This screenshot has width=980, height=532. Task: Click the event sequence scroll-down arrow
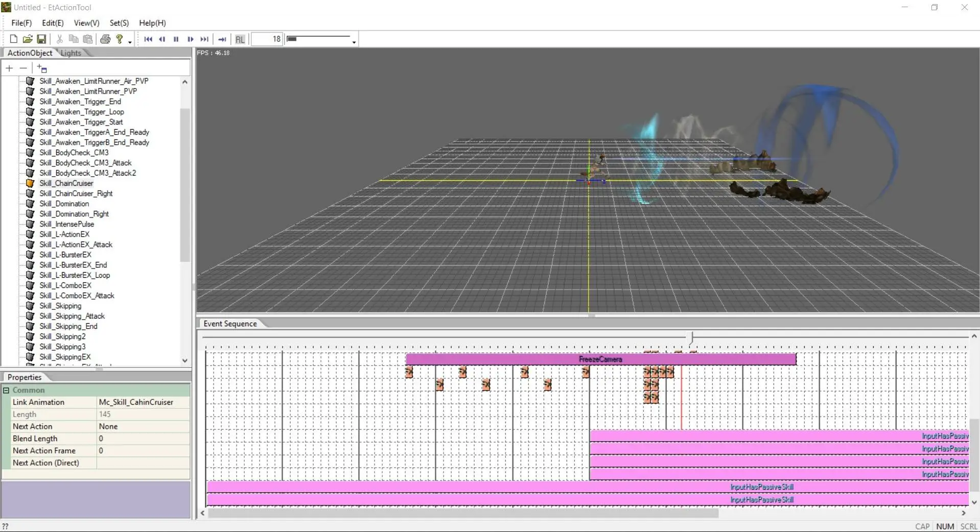pos(974,502)
